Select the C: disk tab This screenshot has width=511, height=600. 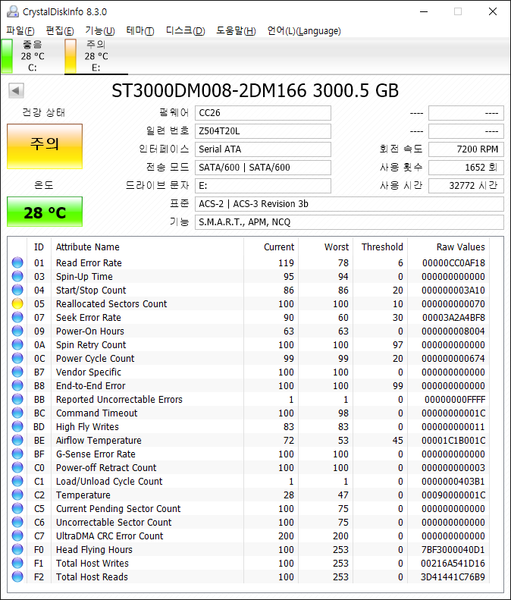(x=32, y=56)
